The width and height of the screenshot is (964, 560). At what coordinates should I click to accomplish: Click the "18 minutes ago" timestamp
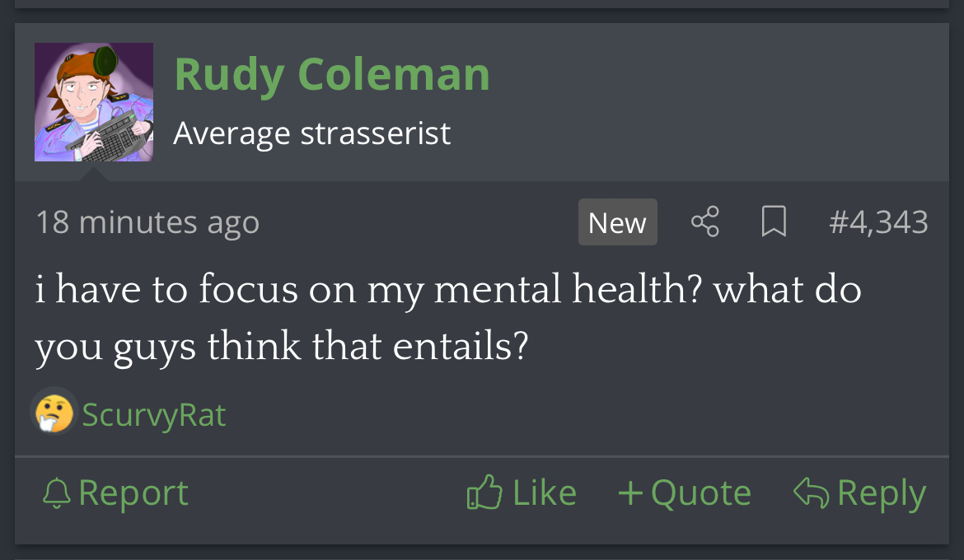(147, 222)
